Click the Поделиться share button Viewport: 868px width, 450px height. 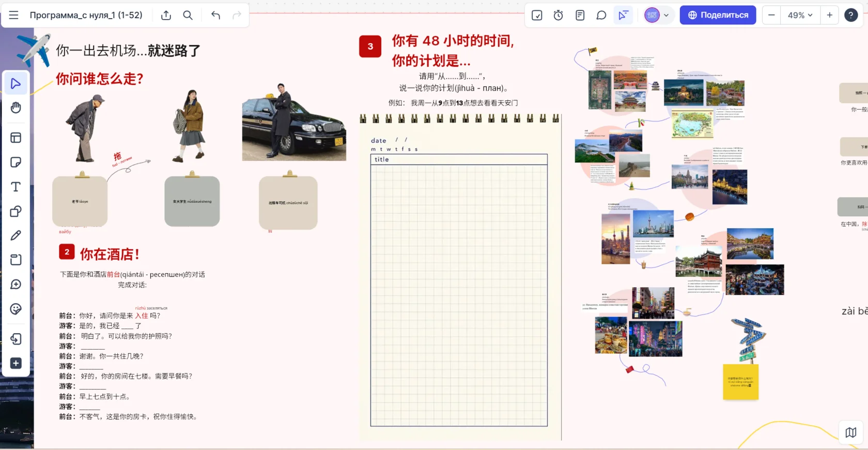click(718, 15)
